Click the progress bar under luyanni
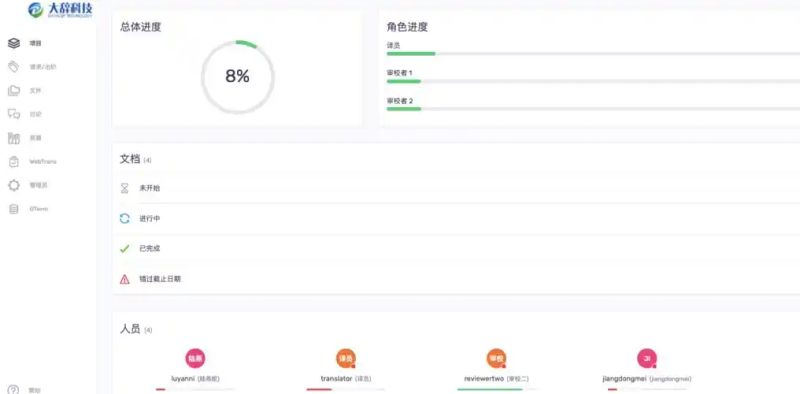Screen dimensions: 800x394 point(195,389)
